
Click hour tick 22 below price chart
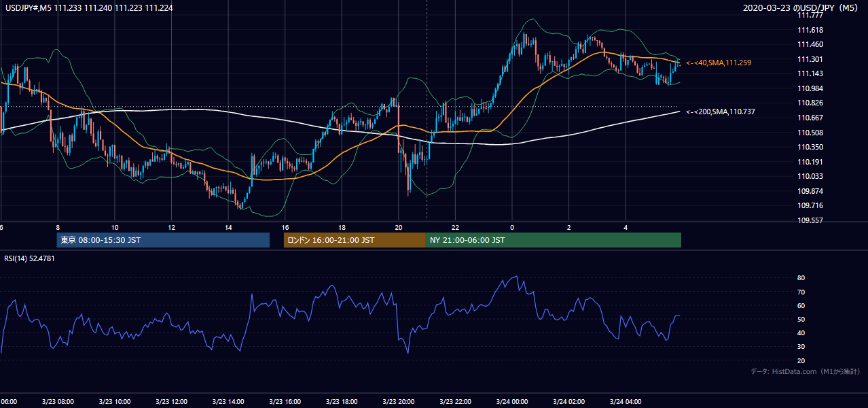tap(456, 228)
